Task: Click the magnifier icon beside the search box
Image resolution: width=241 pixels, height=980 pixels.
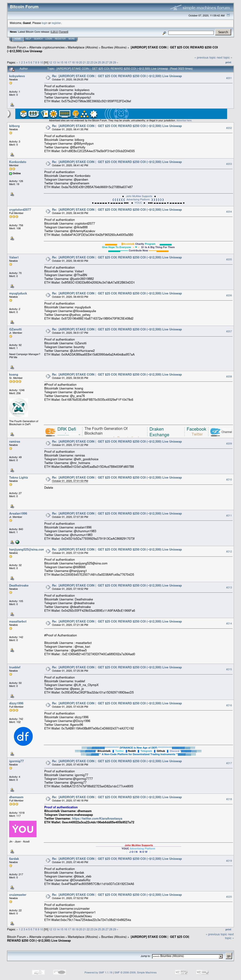Action: point(164,33)
